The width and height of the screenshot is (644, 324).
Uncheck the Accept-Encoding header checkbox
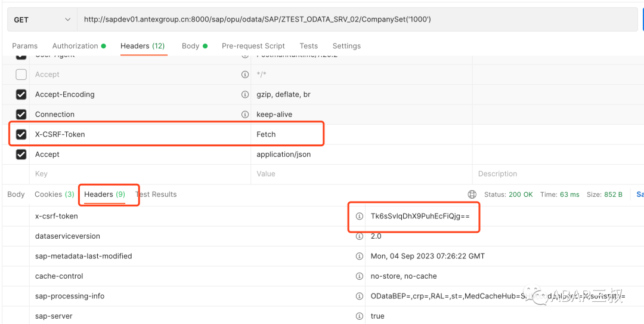pyautogui.click(x=21, y=94)
